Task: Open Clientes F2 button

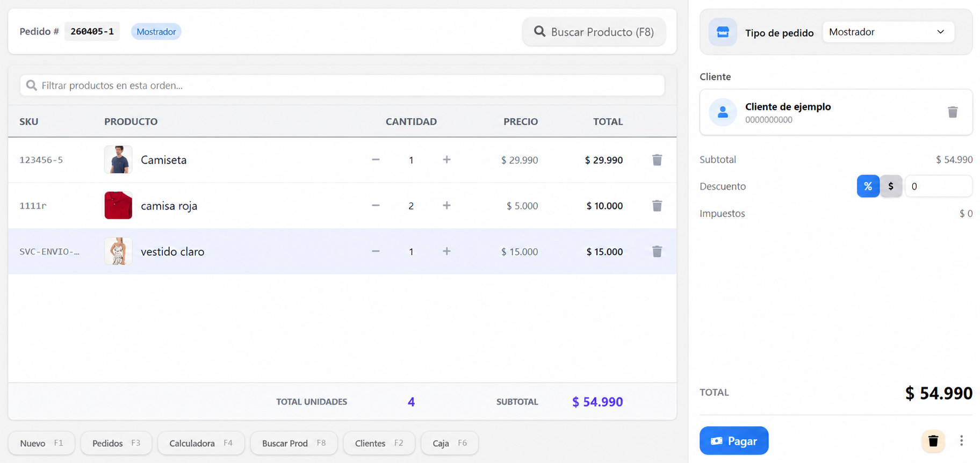Action: (x=379, y=443)
